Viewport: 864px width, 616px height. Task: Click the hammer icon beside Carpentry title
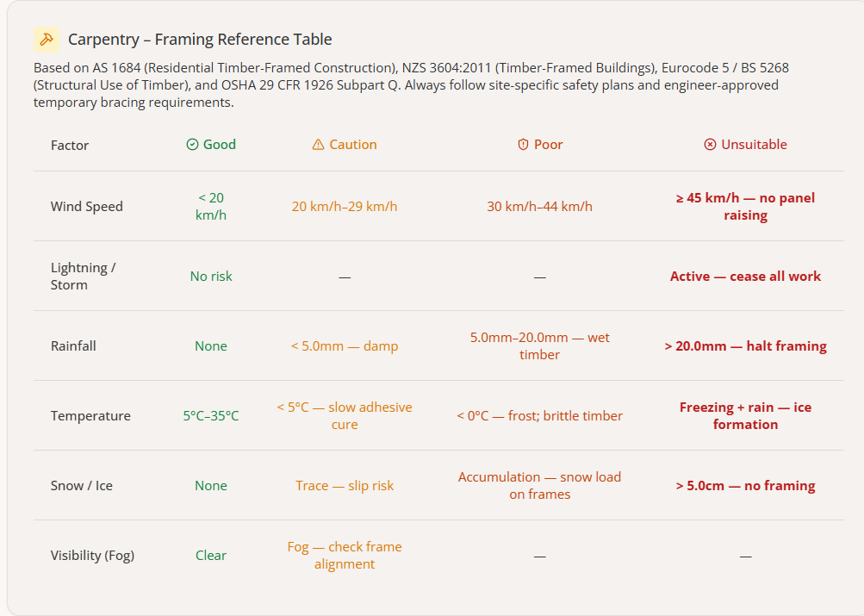pyautogui.click(x=47, y=39)
